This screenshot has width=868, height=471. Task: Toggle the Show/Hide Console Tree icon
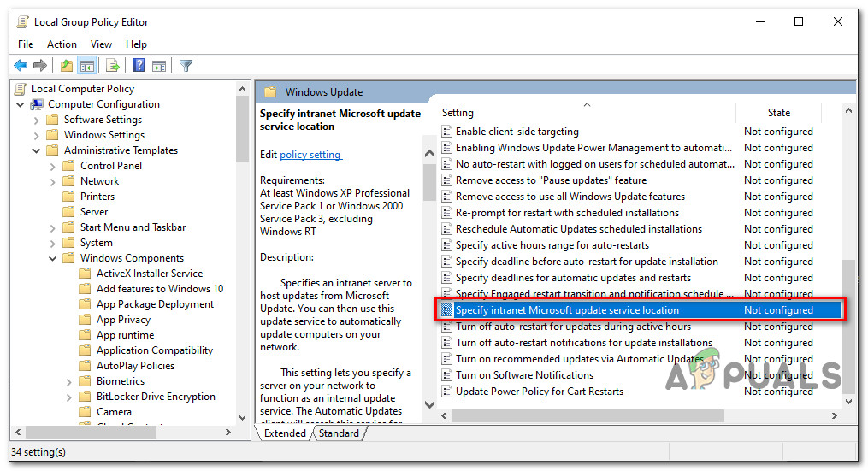(x=87, y=66)
